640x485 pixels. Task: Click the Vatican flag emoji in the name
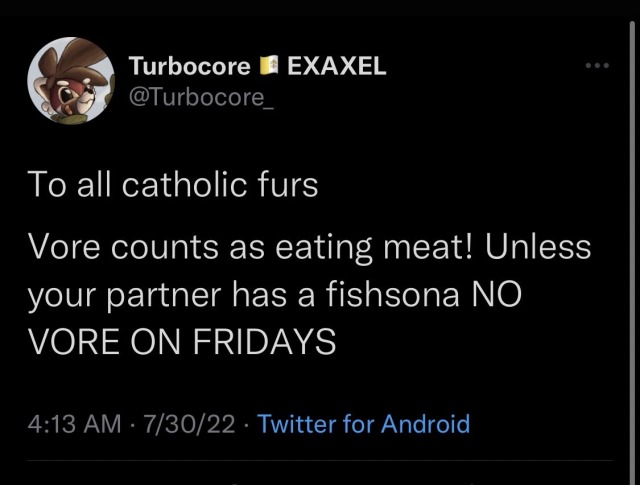[268, 67]
